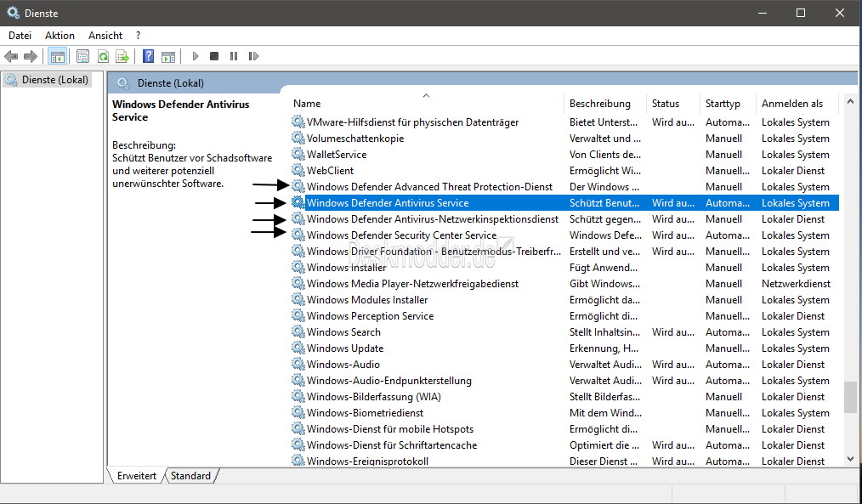Image resolution: width=862 pixels, height=504 pixels.
Task: Select Windows-Dienst für Schriftartencache row
Action: tap(564, 445)
